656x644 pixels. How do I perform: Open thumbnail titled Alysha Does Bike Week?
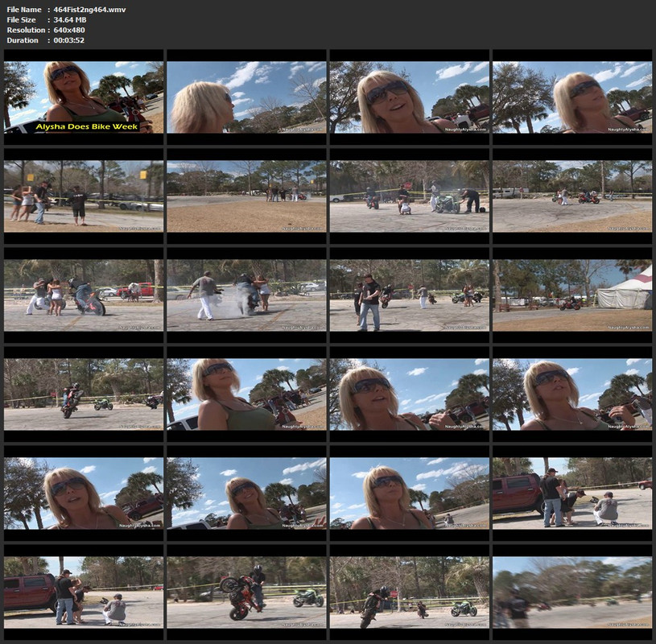pos(84,97)
